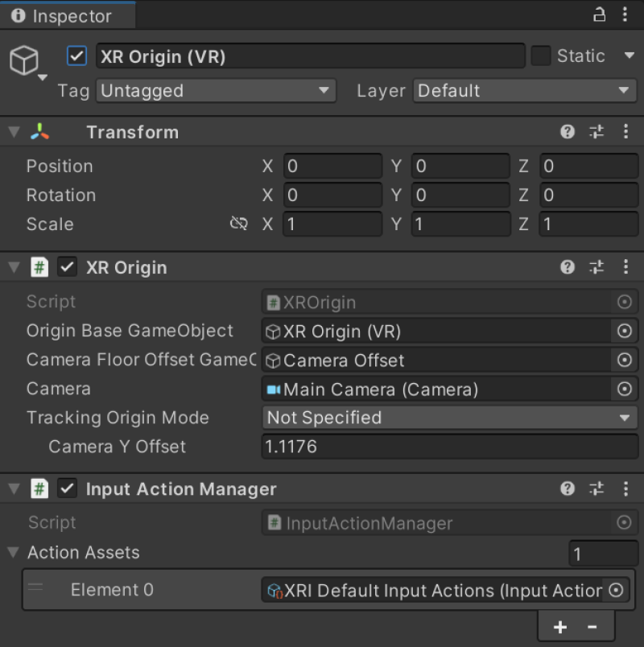Open the Layer dropdown showing Default

[x=525, y=91]
